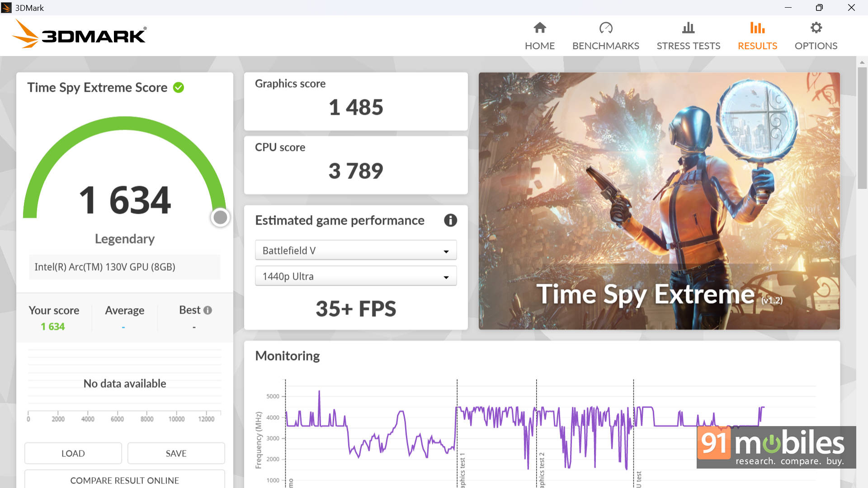Click the Stress Tests bar chart icon

click(688, 28)
